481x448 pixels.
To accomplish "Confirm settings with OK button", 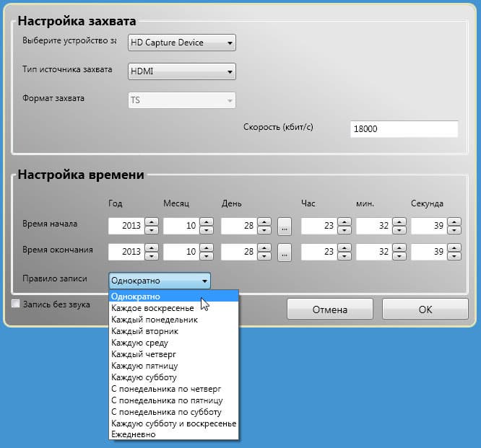I will [x=425, y=309].
